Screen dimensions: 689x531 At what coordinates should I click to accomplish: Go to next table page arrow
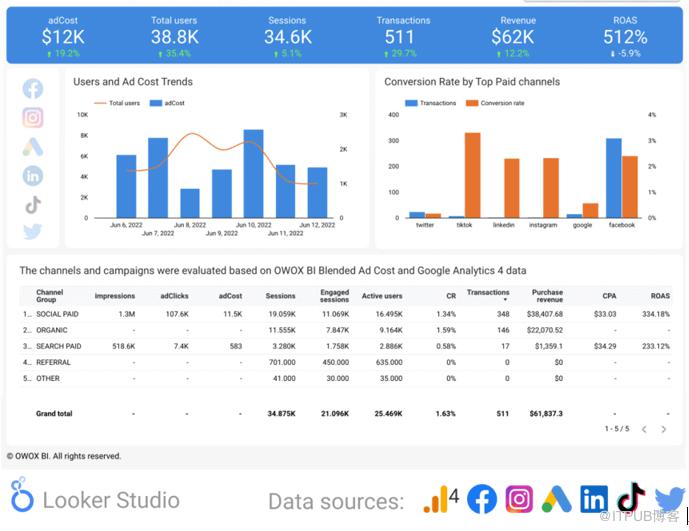665,429
